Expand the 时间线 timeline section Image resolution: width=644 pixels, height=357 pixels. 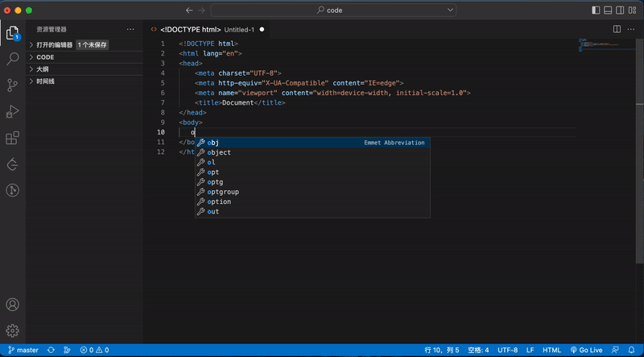[x=45, y=81]
